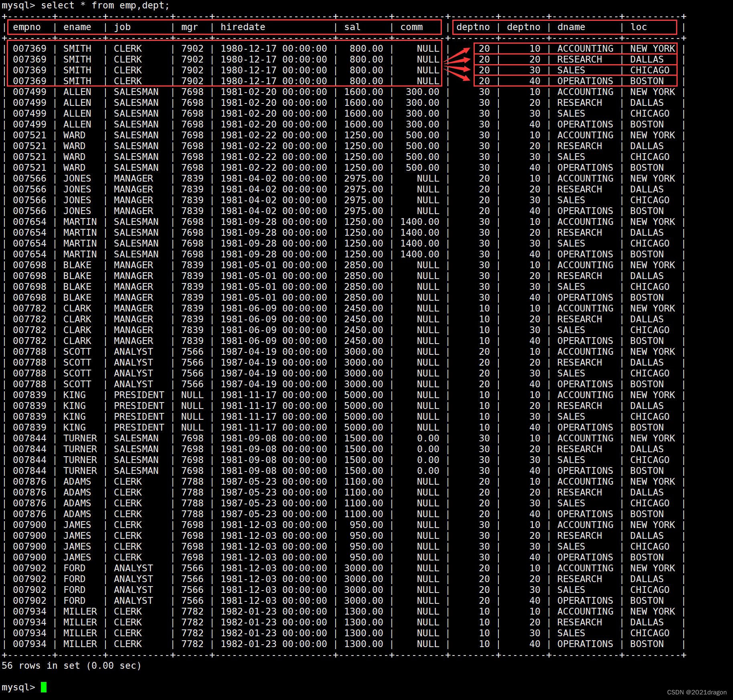
Task: Select 'TURNER' in the row with loc DALLAS
Action: pos(80,449)
